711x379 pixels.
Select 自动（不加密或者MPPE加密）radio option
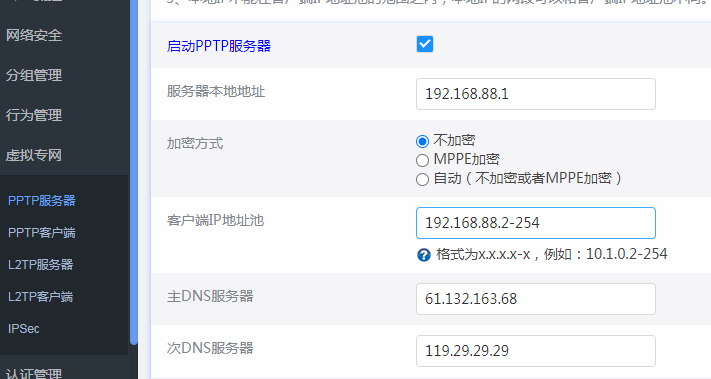pos(422,180)
